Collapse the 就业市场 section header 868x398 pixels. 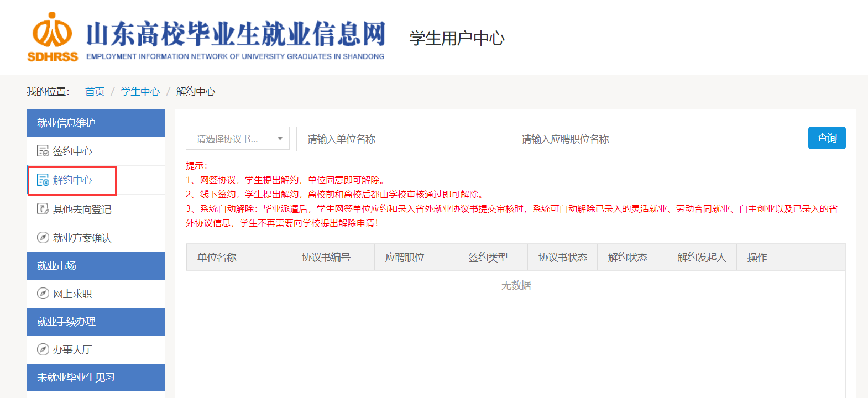tap(96, 265)
